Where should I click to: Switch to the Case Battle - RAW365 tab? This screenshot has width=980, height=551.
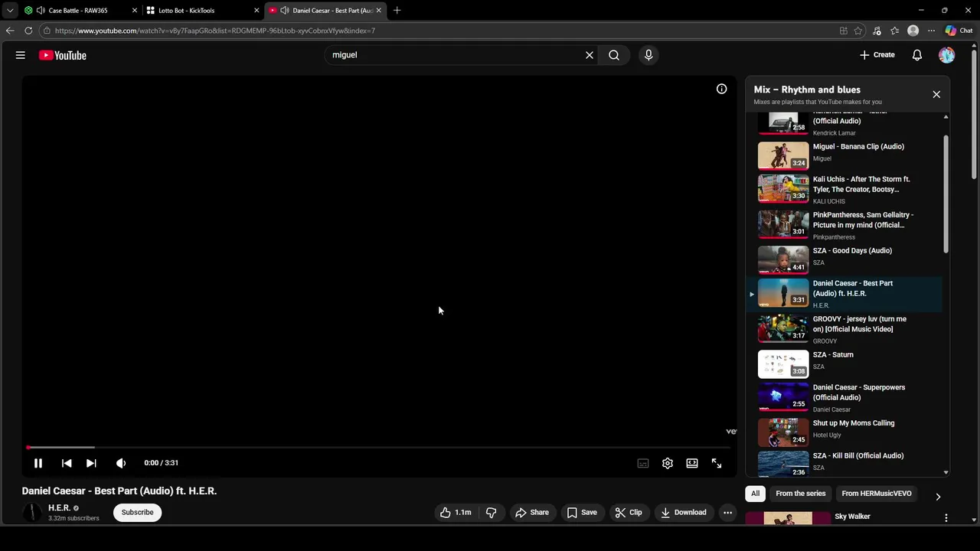80,11
